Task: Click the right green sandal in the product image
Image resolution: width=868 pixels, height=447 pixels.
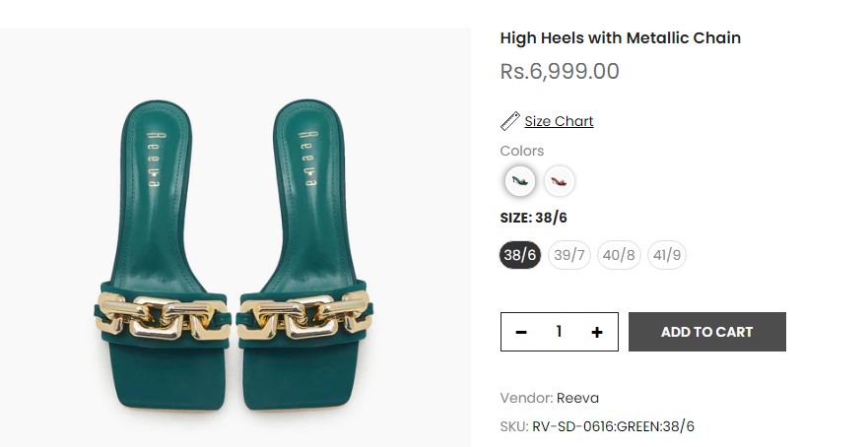Action: pos(303,254)
